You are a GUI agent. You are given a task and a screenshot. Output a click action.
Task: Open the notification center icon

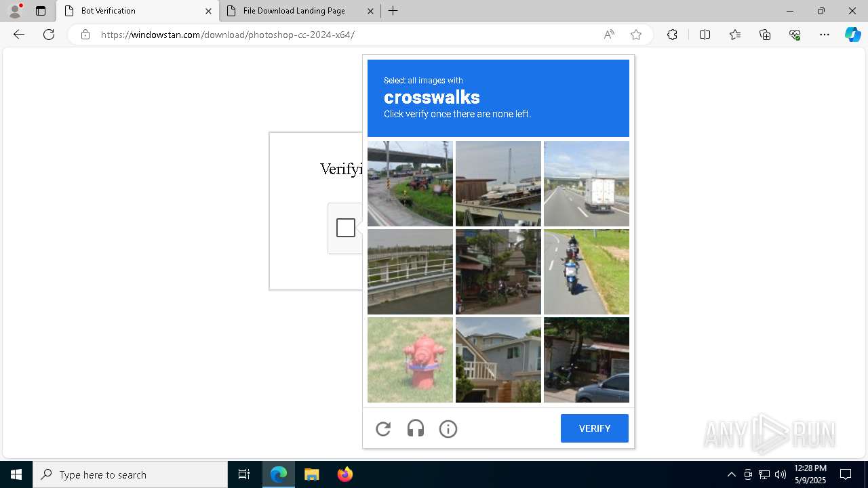click(846, 474)
